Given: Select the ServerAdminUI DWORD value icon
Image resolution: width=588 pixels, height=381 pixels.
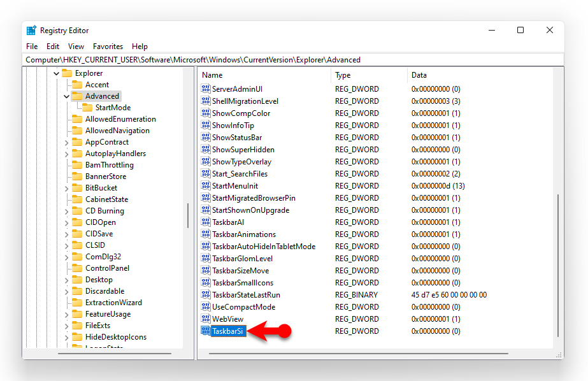Looking at the screenshot, I should 206,89.
